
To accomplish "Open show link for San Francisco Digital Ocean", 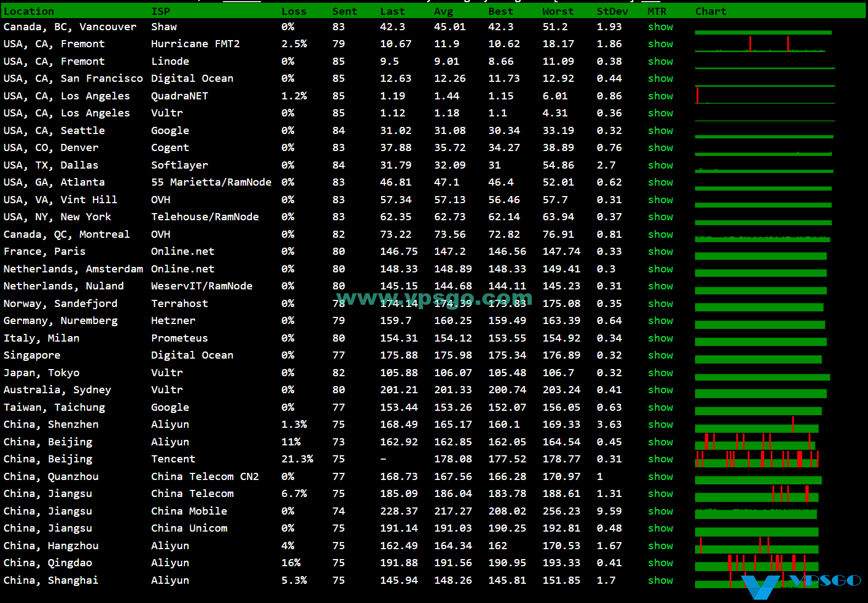I will pyautogui.click(x=660, y=79).
